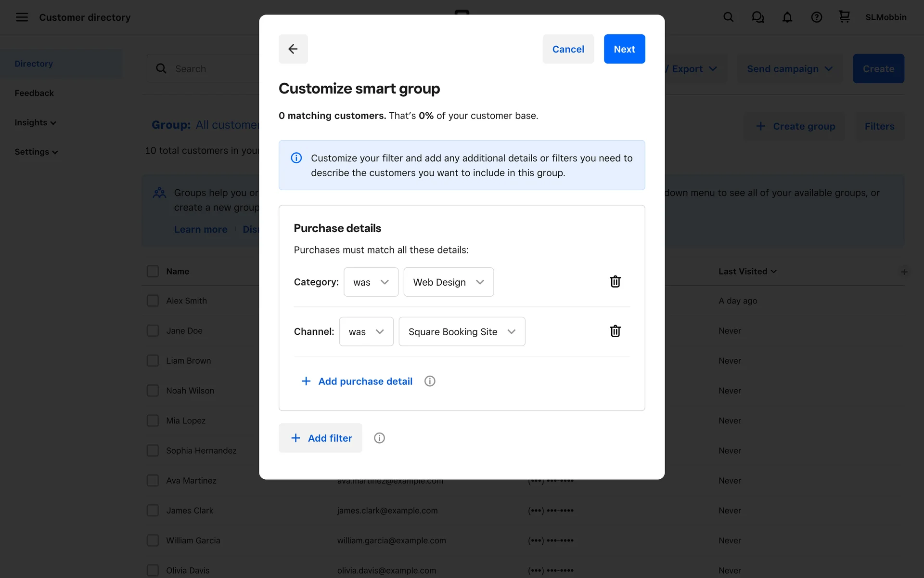The image size is (924, 578).
Task: Open the shopping cart icon
Action: (x=844, y=17)
